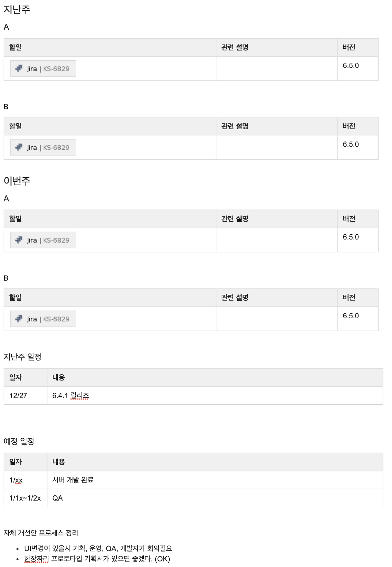Open KS-6829 link in 지난주 A table
The height and width of the screenshot is (567, 392).
56,69
